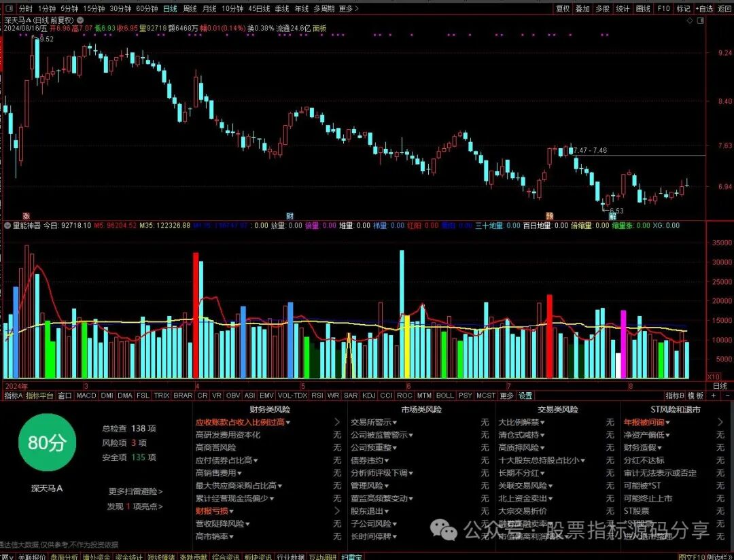Viewport: 734px width, 560px height.
Task: Click the 模板 template button
Action: [x=696, y=396]
